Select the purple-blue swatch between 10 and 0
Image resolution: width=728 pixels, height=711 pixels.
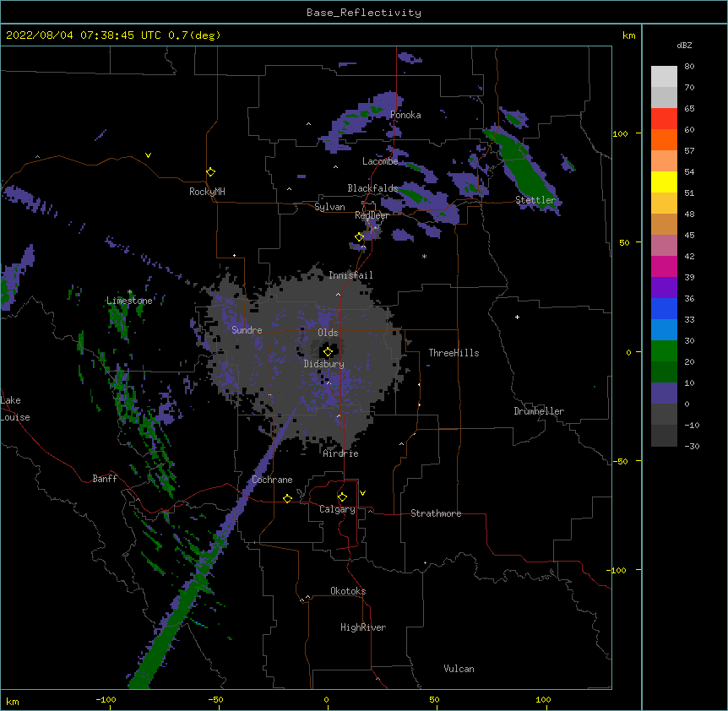point(664,393)
